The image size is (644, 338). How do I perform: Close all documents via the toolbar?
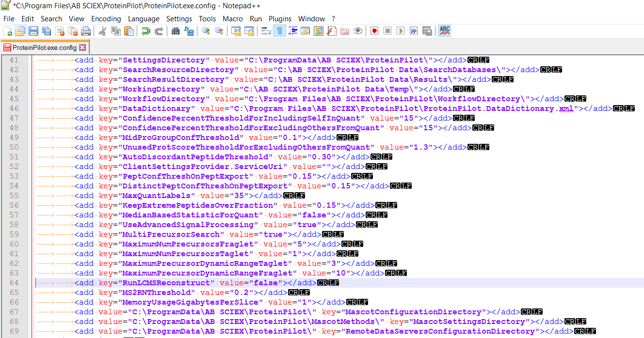(73, 31)
